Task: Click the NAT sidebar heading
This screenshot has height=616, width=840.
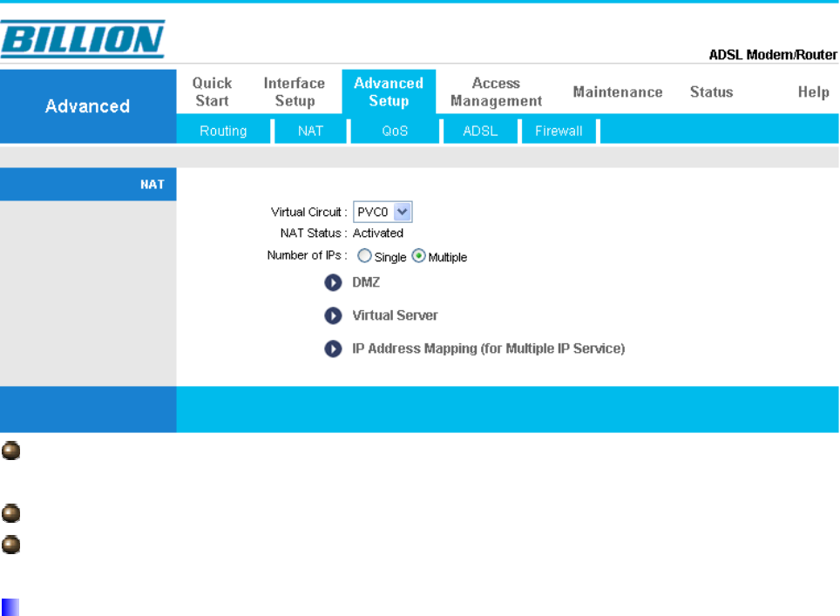Action: click(x=152, y=184)
